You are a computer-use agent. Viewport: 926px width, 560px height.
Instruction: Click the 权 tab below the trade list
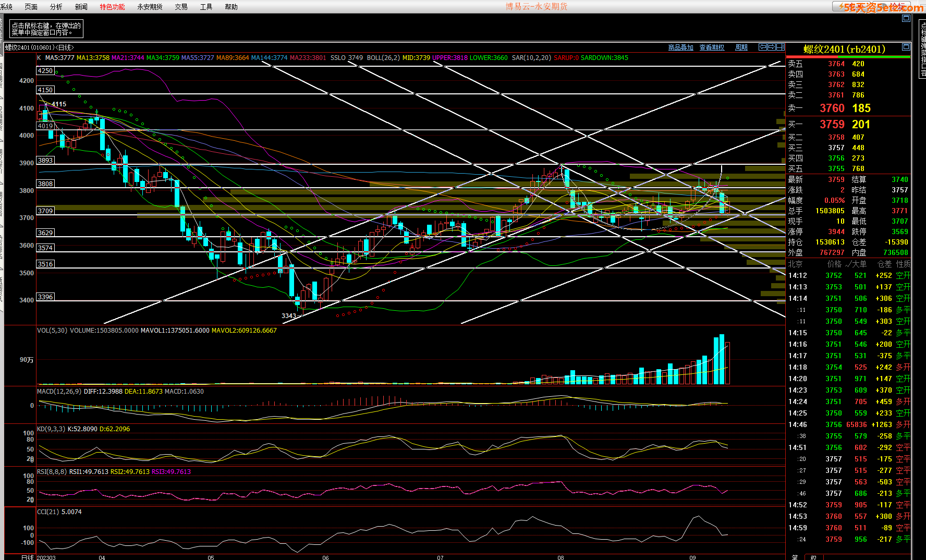click(x=813, y=557)
